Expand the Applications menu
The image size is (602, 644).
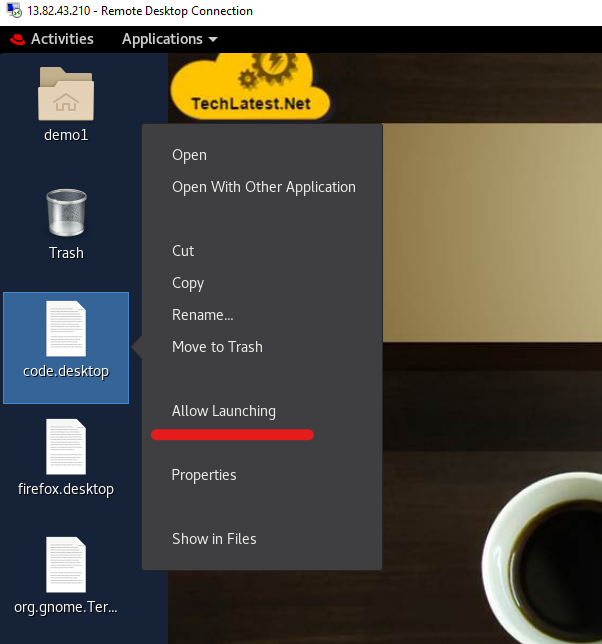[x=170, y=39]
